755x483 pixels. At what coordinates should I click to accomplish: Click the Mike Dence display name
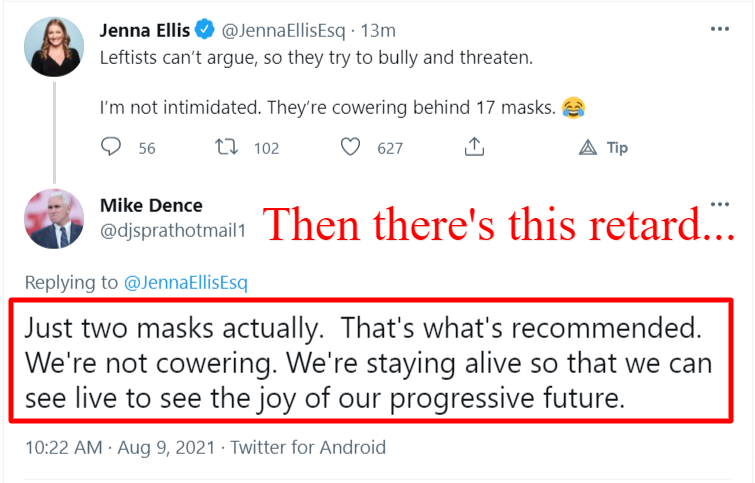tap(151, 206)
